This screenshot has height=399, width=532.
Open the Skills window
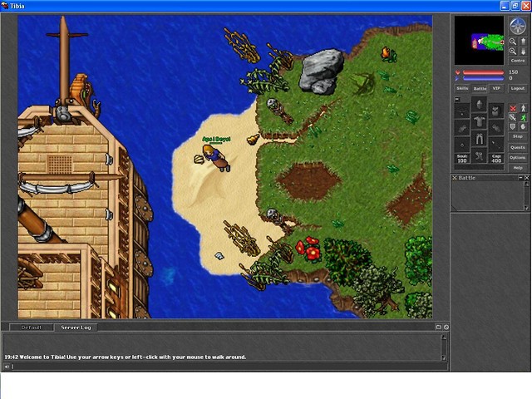[x=462, y=88]
